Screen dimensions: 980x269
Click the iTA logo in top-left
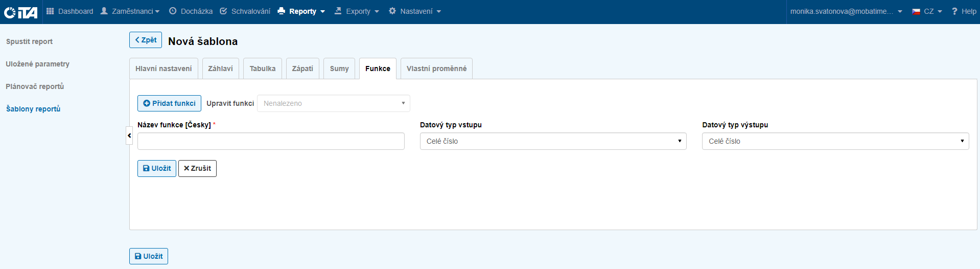click(20, 12)
